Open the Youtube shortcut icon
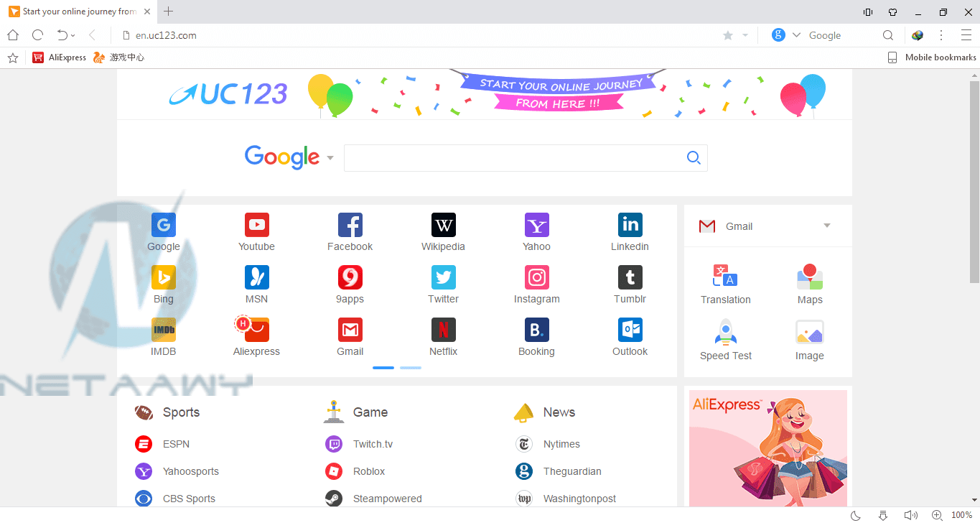980x523 pixels. tap(257, 225)
